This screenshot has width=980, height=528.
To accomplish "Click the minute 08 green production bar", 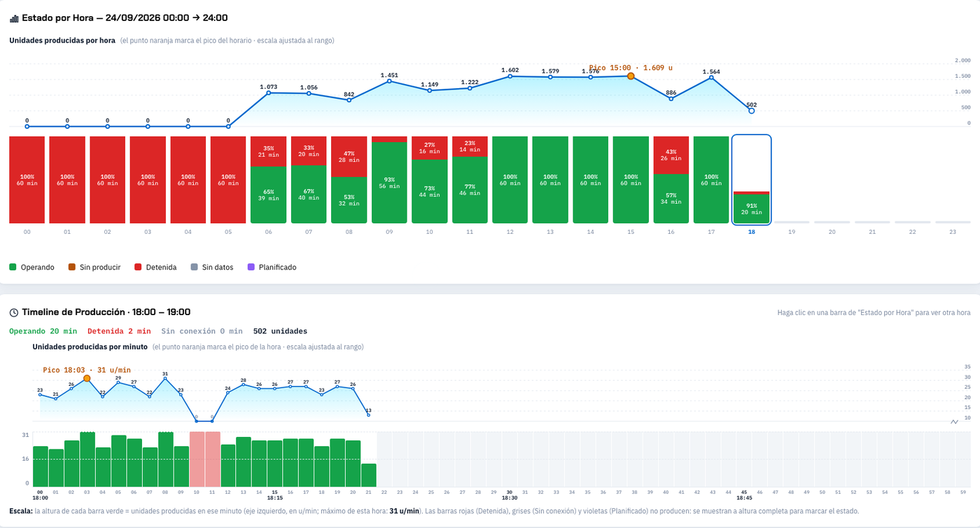I will point(166,459).
